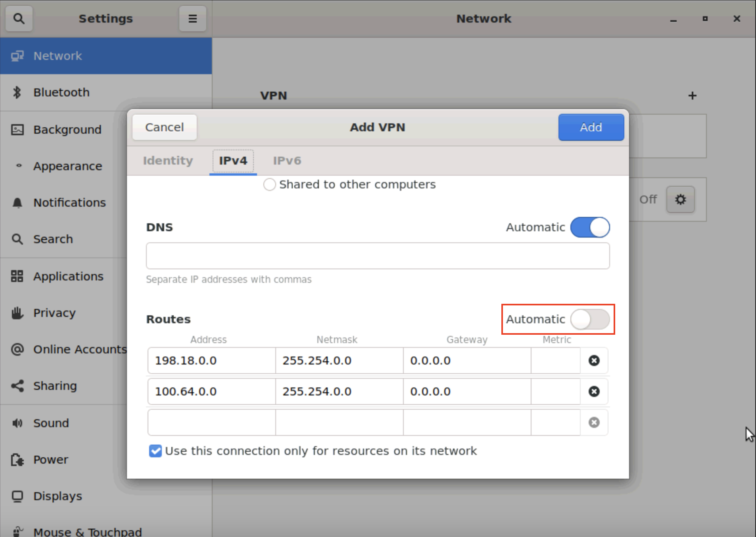The image size is (756, 537).
Task: Click the 100.64.0.0 address field
Action: (x=212, y=391)
